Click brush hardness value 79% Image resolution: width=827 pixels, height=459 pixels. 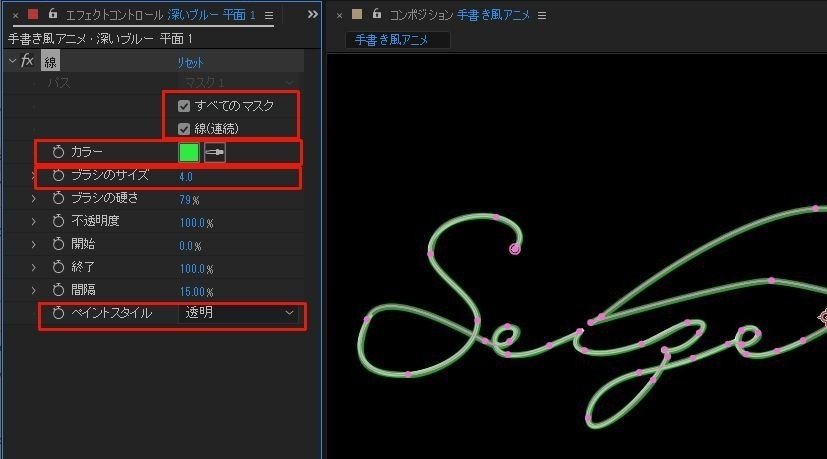[189, 200]
